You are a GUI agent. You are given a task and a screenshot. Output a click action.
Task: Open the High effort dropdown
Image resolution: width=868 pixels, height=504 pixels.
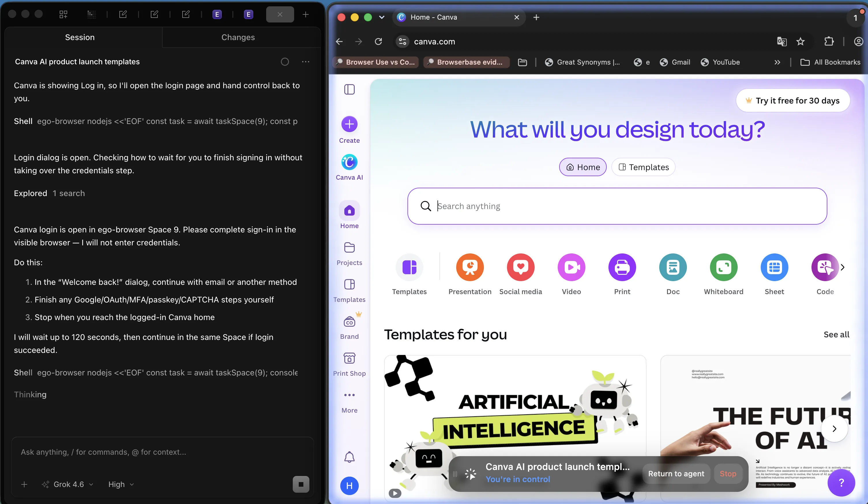(x=121, y=484)
